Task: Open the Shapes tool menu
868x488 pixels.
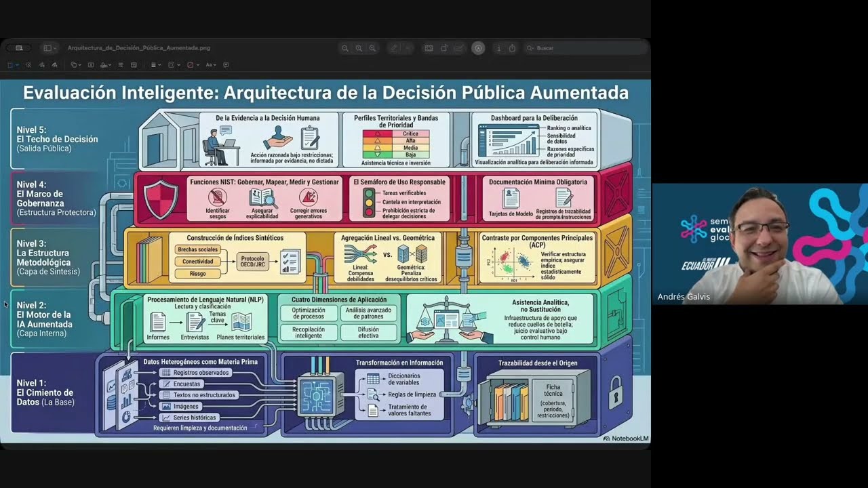Action: point(76,65)
